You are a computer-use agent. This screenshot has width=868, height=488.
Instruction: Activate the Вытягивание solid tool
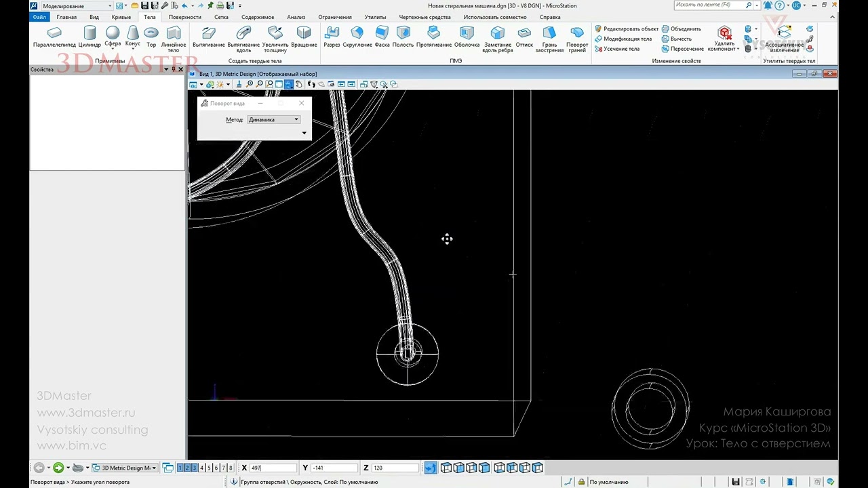(208, 37)
